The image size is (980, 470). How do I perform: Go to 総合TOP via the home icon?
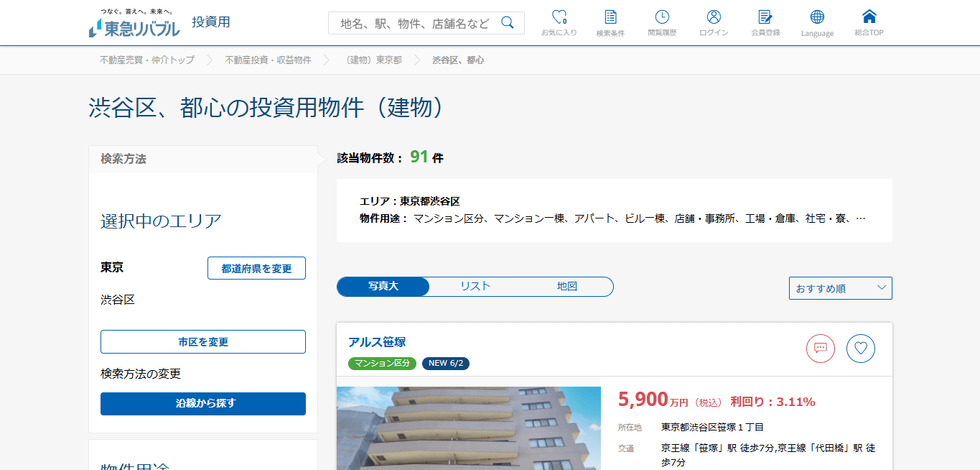(869, 22)
